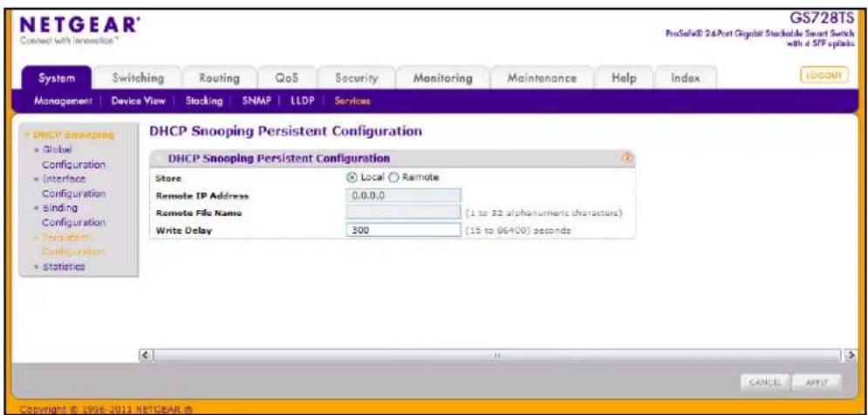The width and height of the screenshot is (868, 415).
Task: Open Global Configuration in sidebar
Action: tap(73, 158)
